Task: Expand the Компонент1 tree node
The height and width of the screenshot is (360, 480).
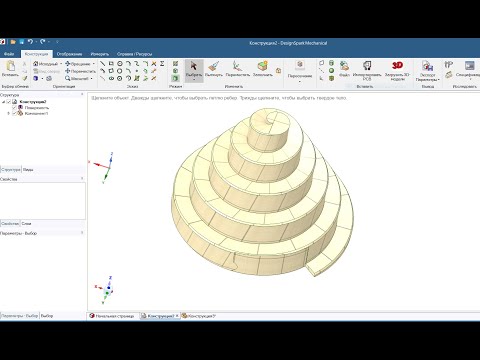Action: [9, 113]
